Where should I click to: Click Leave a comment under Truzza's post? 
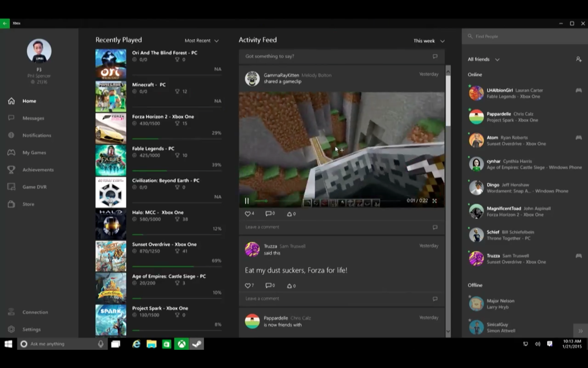[x=342, y=299]
